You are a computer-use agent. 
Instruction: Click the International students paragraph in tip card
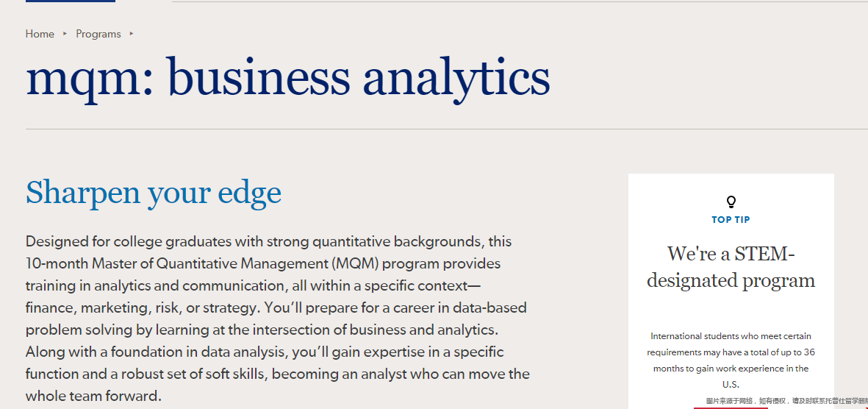click(731, 360)
